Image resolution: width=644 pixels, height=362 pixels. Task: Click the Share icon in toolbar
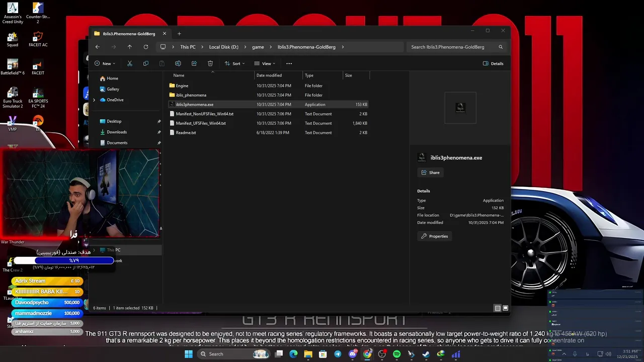(194, 63)
